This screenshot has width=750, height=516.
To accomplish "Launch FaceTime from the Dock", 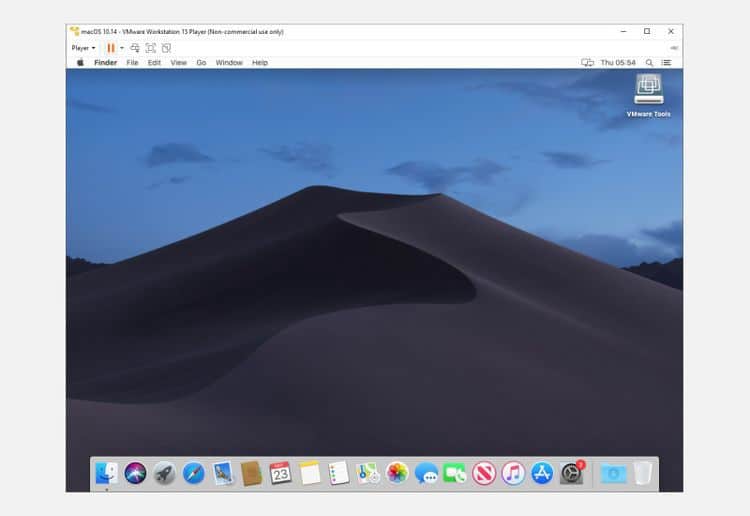I will tap(454, 473).
